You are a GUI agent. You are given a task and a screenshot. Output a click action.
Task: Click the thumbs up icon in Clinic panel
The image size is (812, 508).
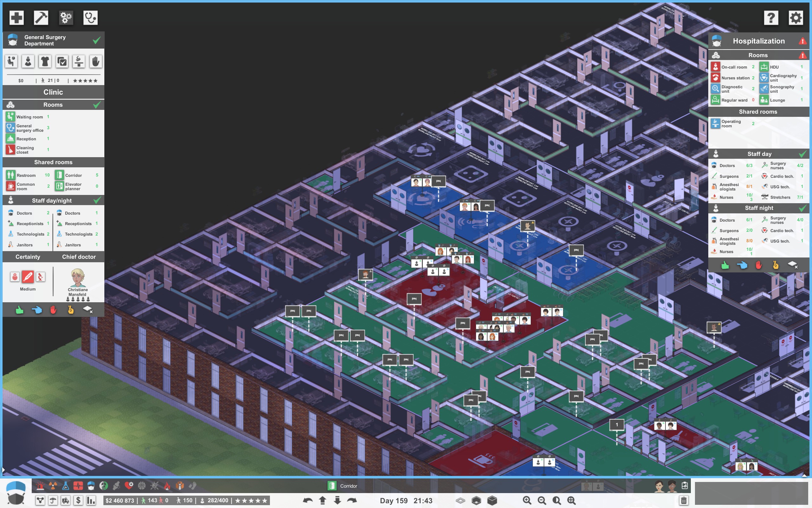(19, 310)
